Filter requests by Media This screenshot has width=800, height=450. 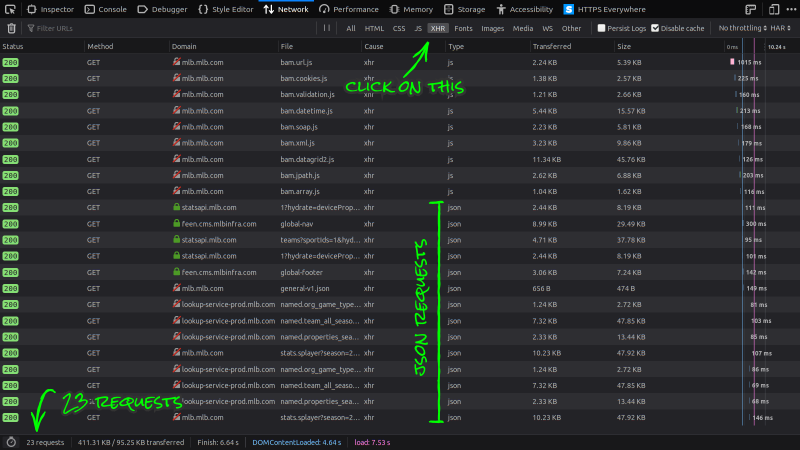point(522,28)
